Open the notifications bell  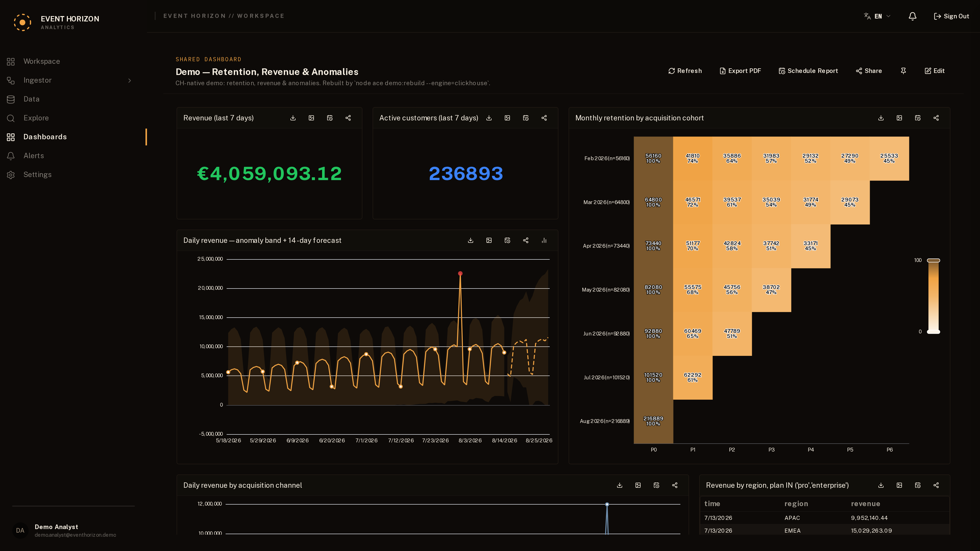tap(912, 16)
